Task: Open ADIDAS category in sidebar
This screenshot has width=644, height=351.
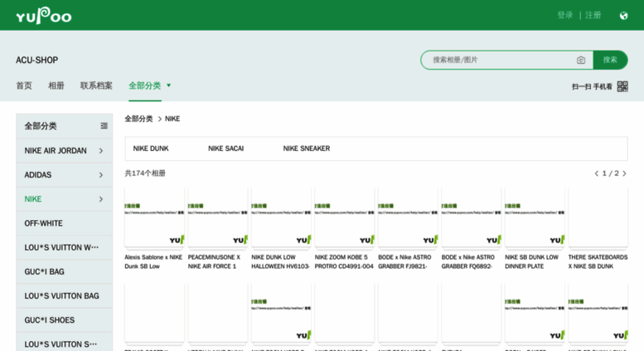Action: point(38,175)
